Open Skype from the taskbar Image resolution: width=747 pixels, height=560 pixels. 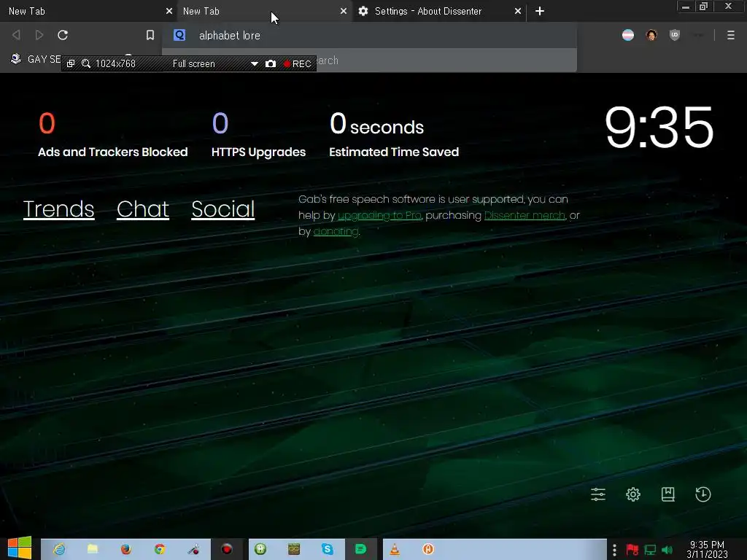[328, 549]
